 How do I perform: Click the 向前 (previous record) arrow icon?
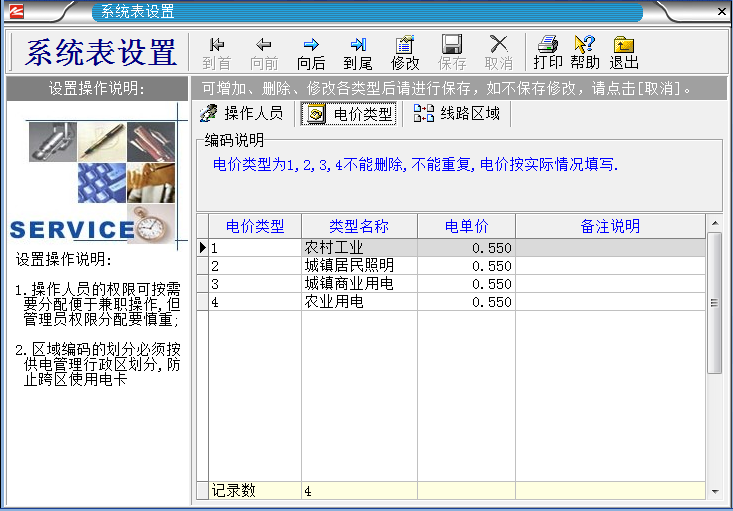coord(264,52)
